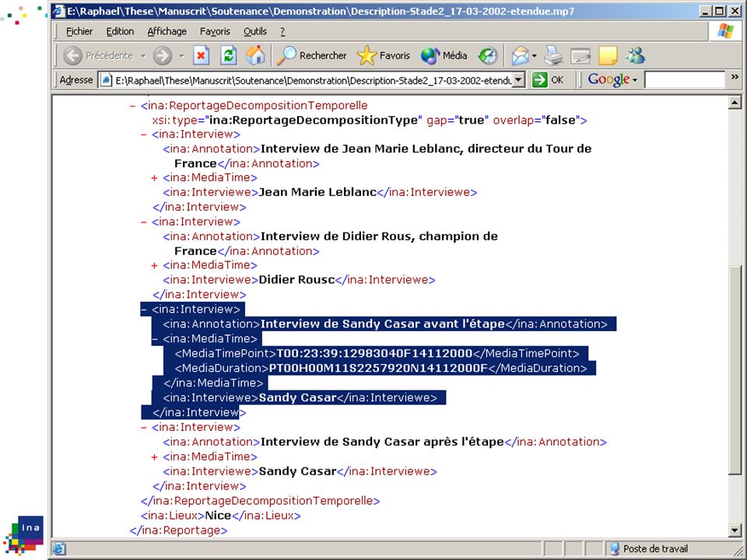Screen dimensions: 747x560
Task: Open the Mail envelope icon
Action: tap(520, 56)
